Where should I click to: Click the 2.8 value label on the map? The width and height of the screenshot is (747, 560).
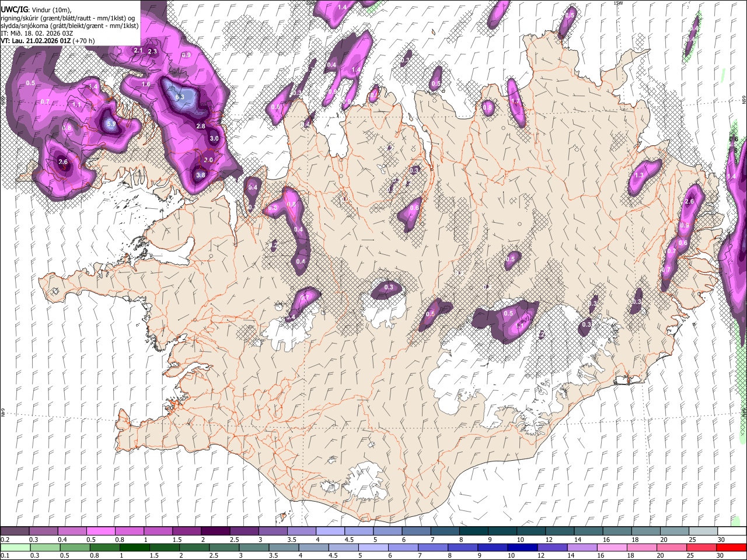coord(201,126)
